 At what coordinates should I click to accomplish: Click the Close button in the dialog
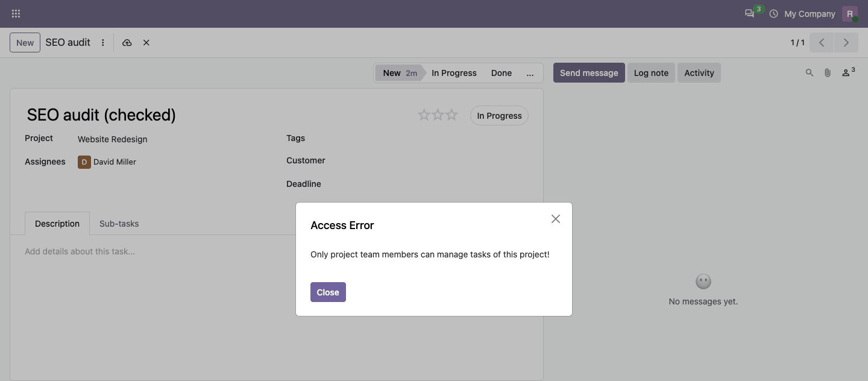[x=328, y=292]
